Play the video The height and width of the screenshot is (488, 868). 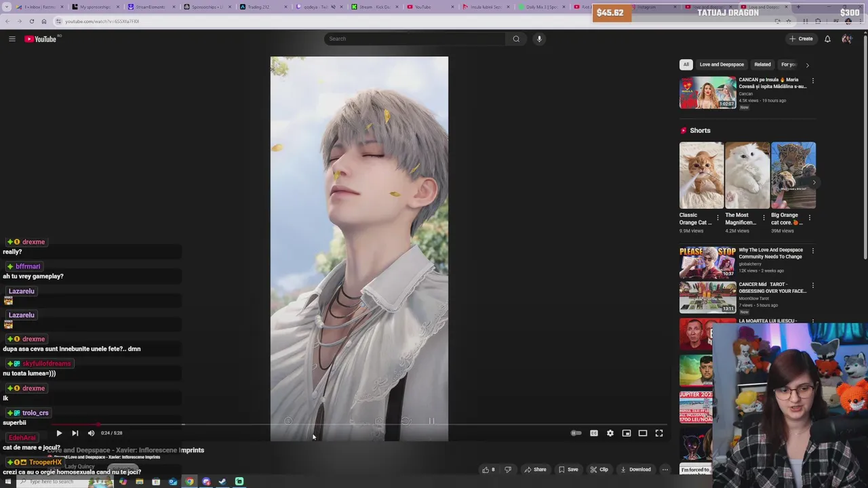pos(59,433)
